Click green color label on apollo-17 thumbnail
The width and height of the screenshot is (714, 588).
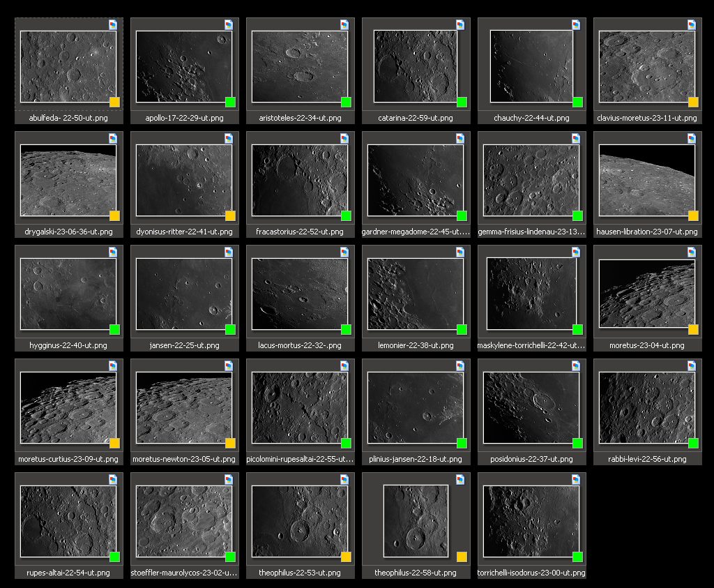click(230, 103)
